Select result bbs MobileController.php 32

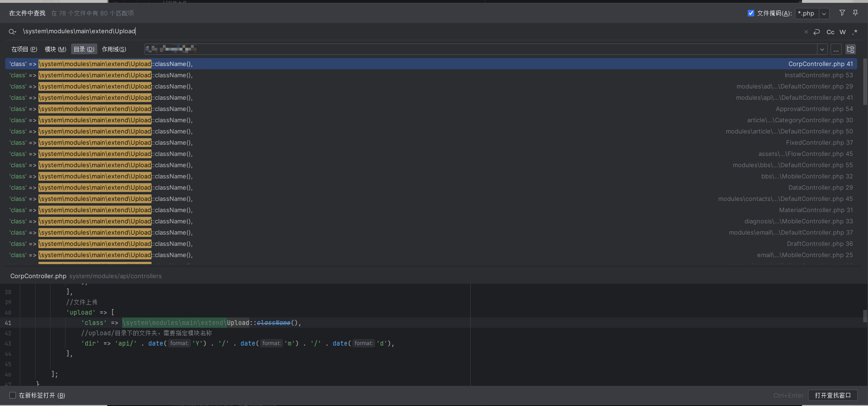pyautogui.click(x=431, y=176)
